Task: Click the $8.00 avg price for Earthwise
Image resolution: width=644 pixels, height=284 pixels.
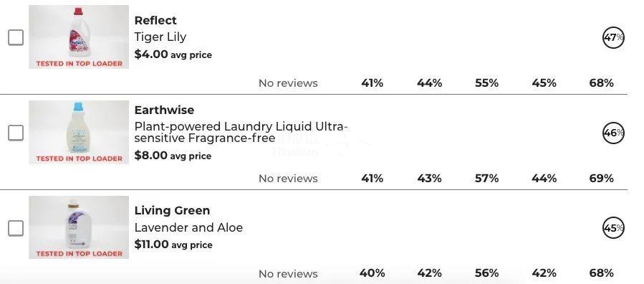Action: [x=173, y=156]
